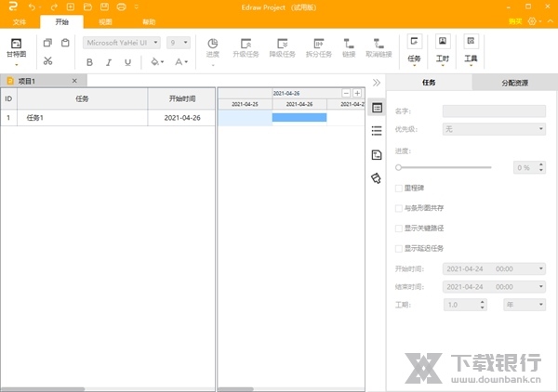Toggle italic text formatting

coord(109,62)
